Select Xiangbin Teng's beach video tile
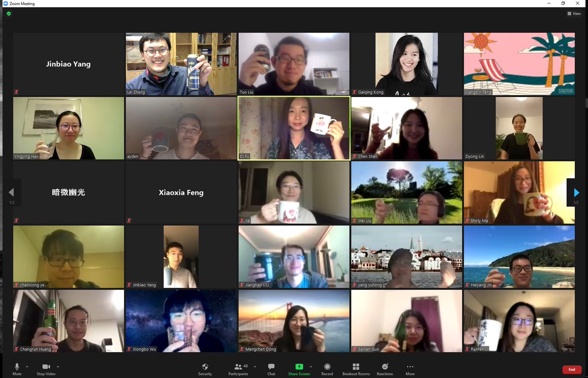 click(x=519, y=64)
